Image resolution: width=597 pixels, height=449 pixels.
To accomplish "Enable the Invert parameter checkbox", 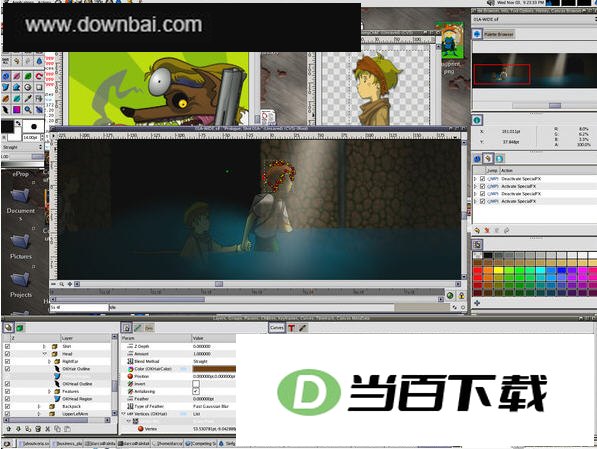I will (196, 384).
